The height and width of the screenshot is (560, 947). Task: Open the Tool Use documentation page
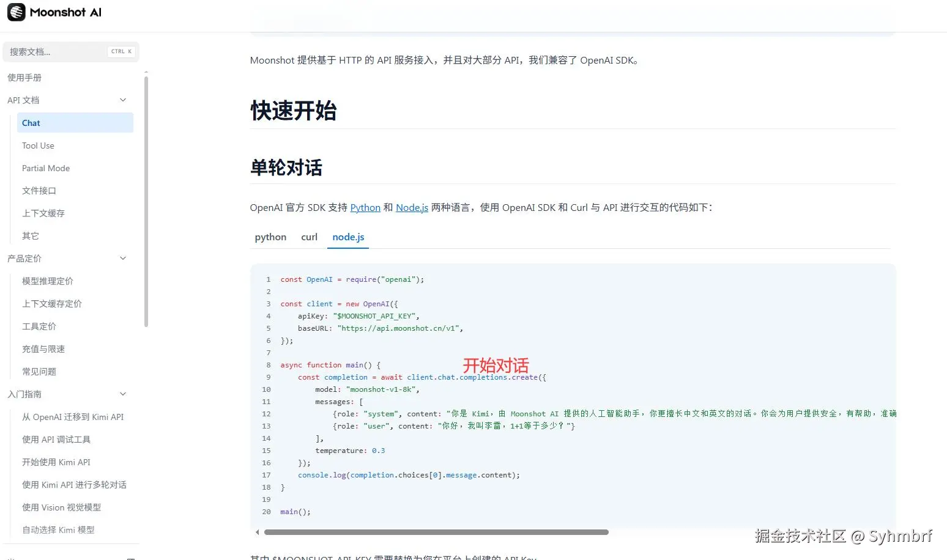(38, 146)
